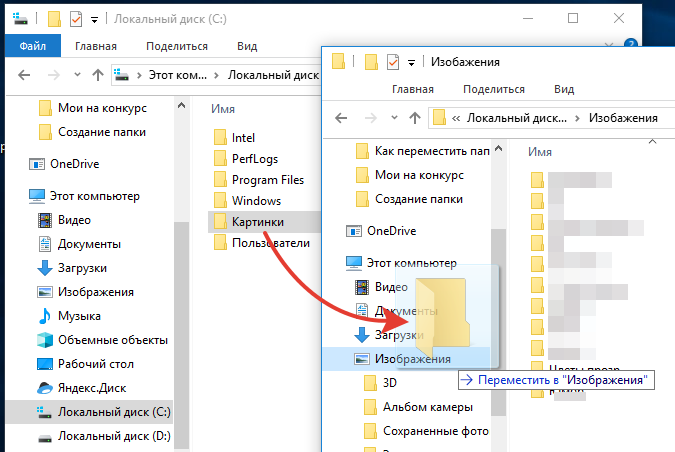Viewport: 675px width, 452px height.
Task: Click Этот ком... breadcrumb in address bar
Action: tap(177, 75)
